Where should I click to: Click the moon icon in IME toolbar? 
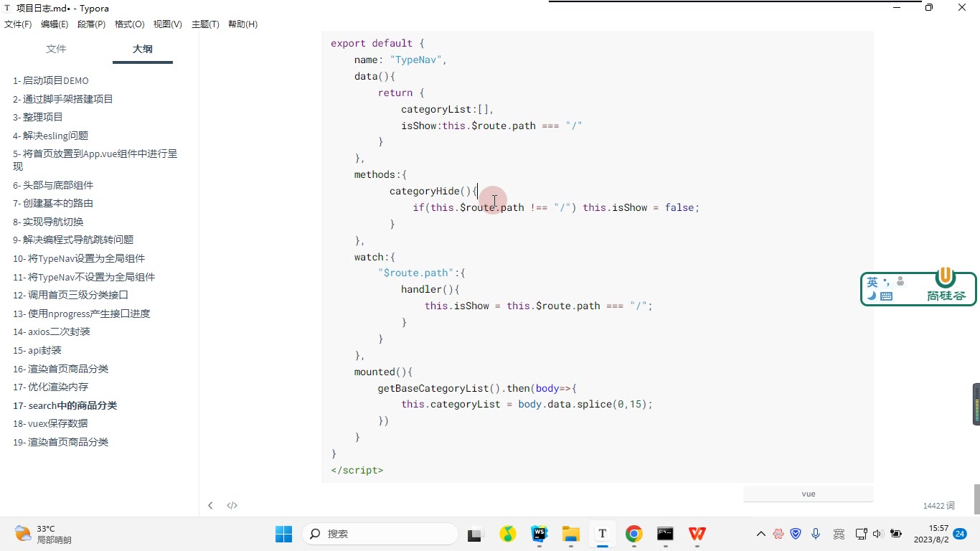pyautogui.click(x=872, y=296)
